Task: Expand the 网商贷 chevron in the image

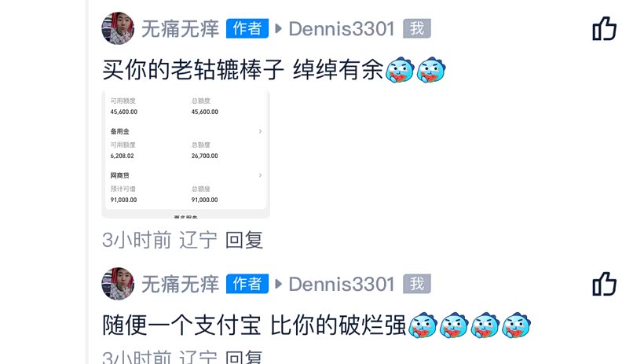Action: [260, 175]
